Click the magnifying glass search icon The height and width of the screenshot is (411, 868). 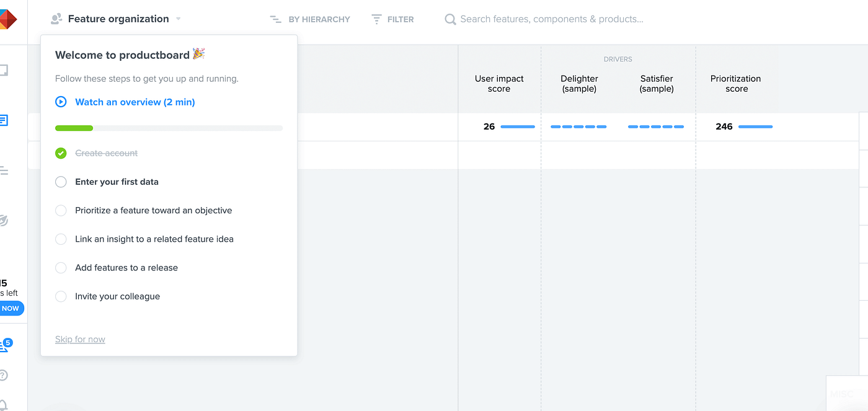coord(450,19)
